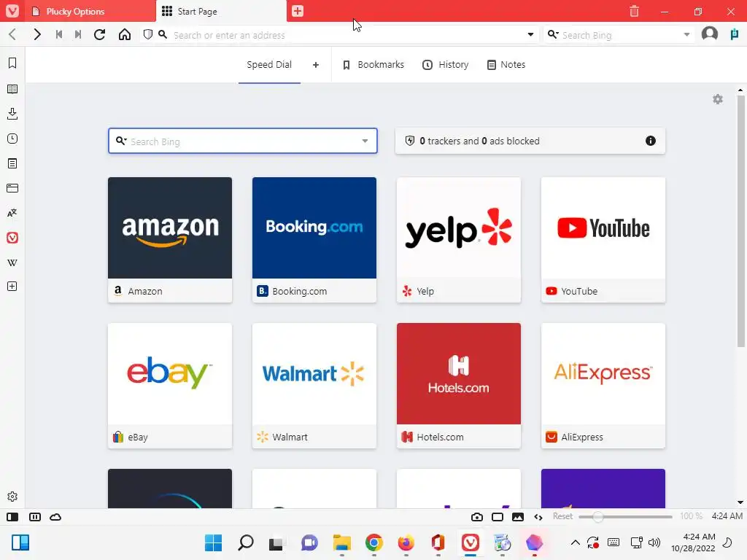
Task: Open the YouTube speed dial
Action: click(603, 240)
